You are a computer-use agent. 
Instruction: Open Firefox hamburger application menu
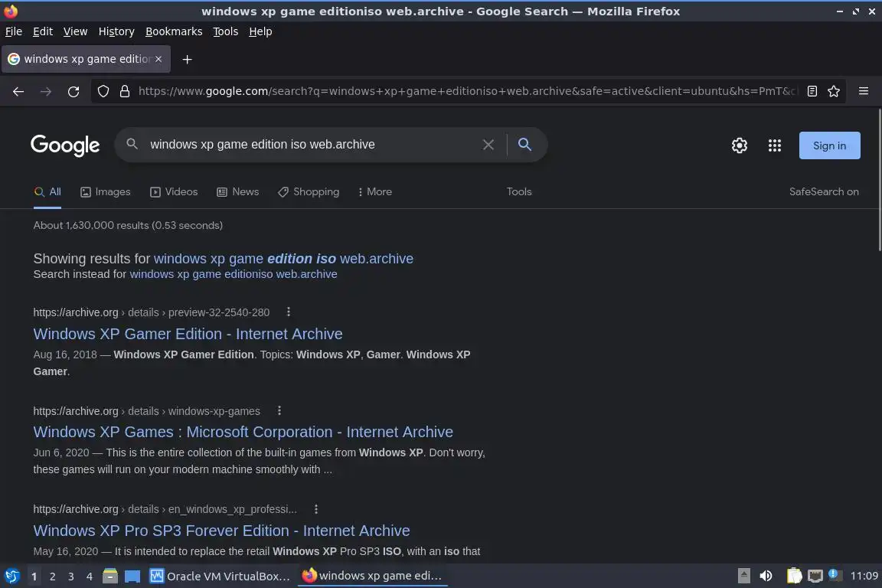[864, 91]
